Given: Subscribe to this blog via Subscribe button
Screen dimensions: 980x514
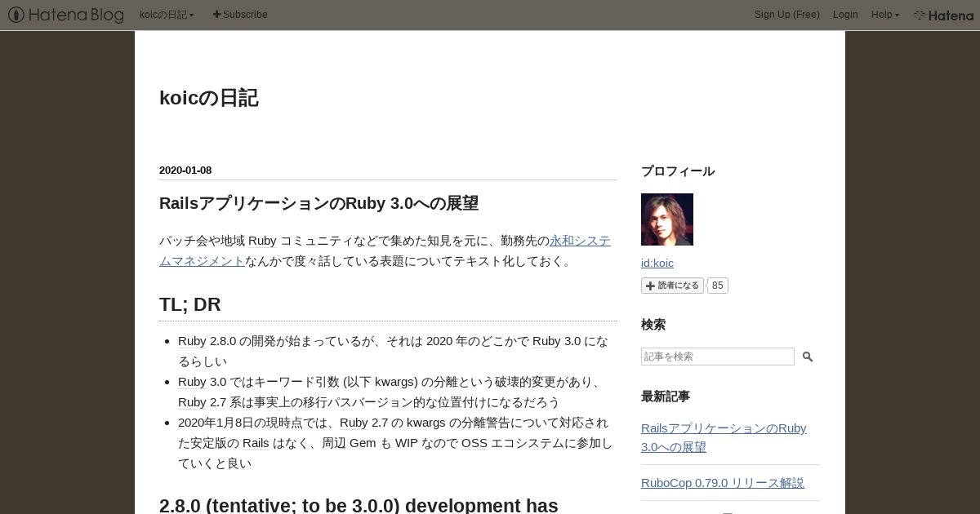Looking at the screenshot, I should 240,15.
